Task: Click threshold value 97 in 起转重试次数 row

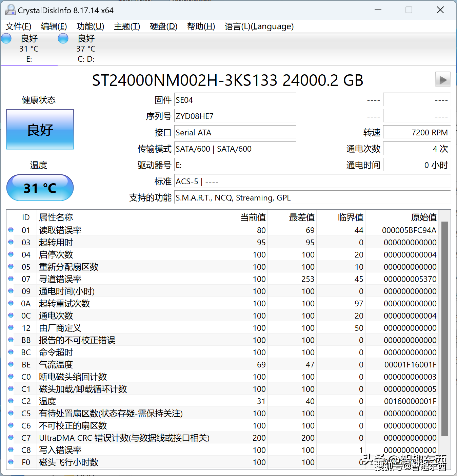Action: (x=359, y=304)
